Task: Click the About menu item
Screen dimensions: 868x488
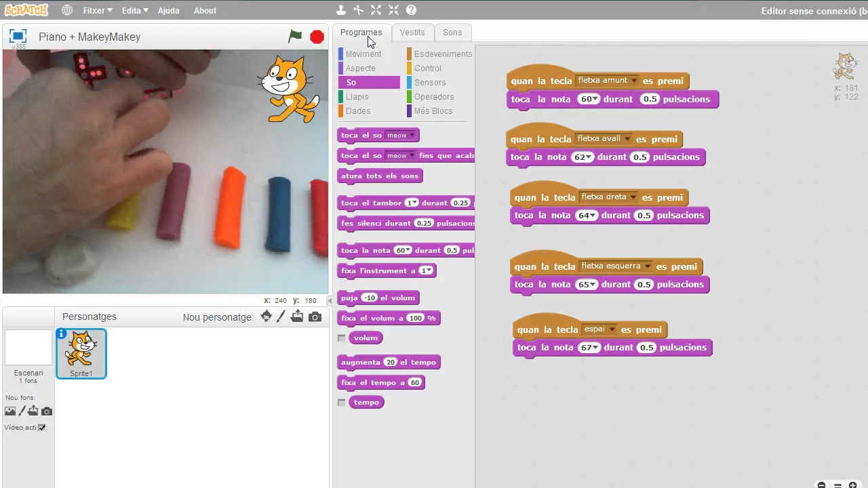Action: coord(205,10)
